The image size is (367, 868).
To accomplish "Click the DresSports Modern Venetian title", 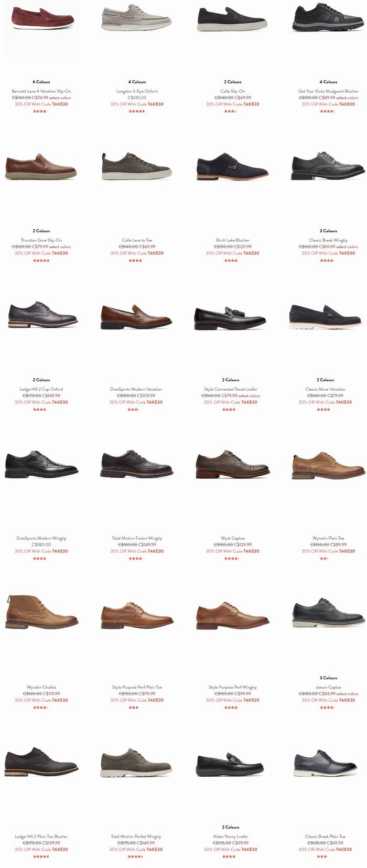I will pos(136,389).
